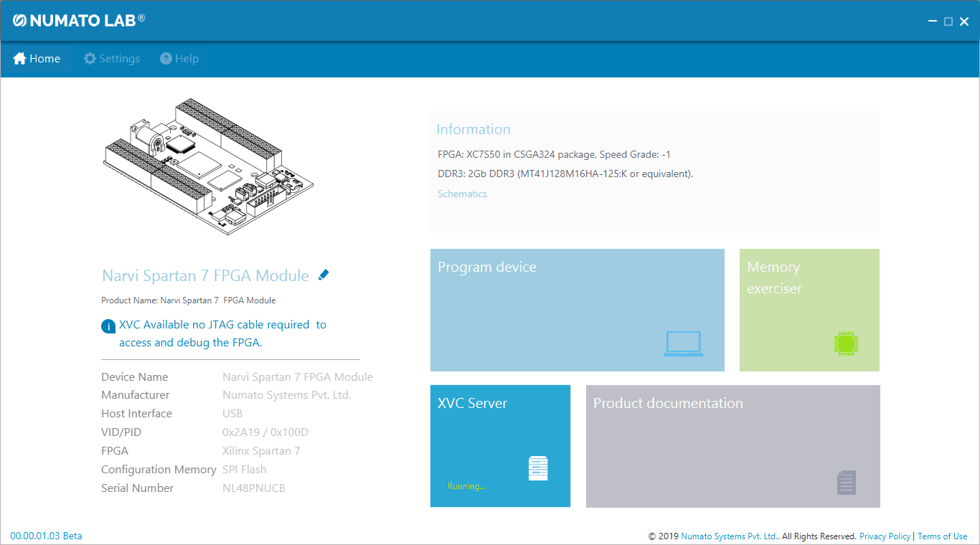Open the Schematics link
980x545 pixels.
point(462,194)
